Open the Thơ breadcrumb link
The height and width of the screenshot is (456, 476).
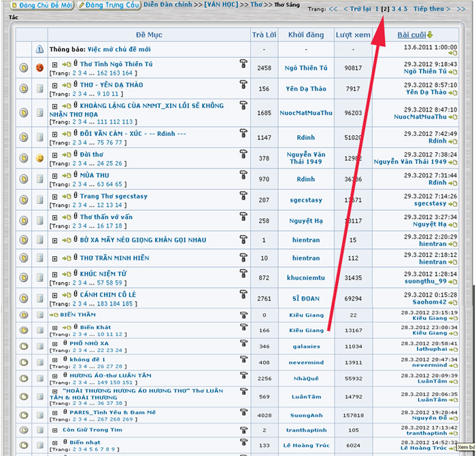(x=256, y=5)
